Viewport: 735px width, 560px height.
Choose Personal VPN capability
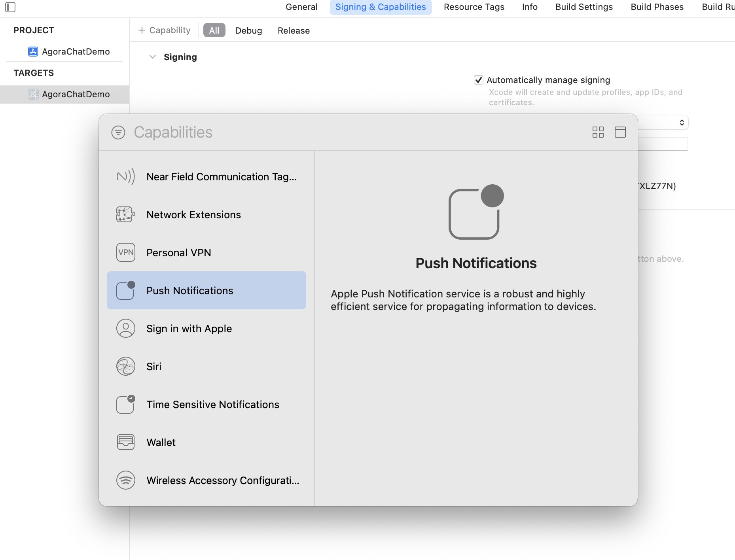(206, 252)
